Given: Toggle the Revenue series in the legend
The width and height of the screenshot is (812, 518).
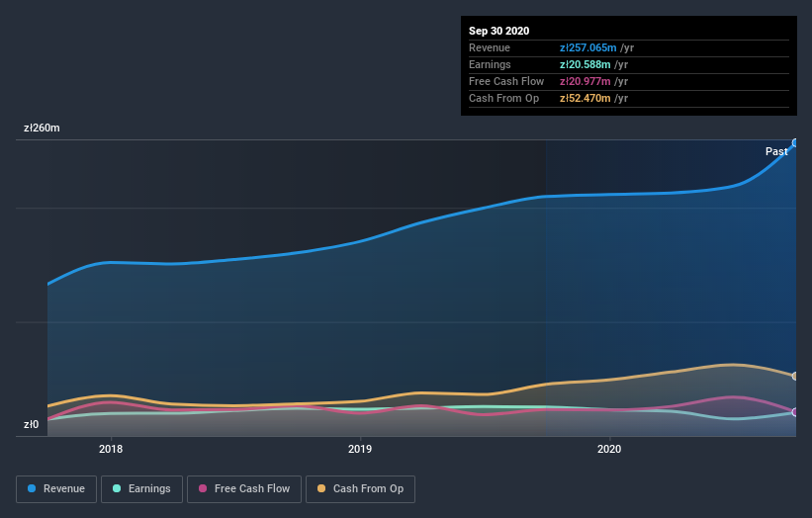Looking at the screenshot, I should 56,489.
